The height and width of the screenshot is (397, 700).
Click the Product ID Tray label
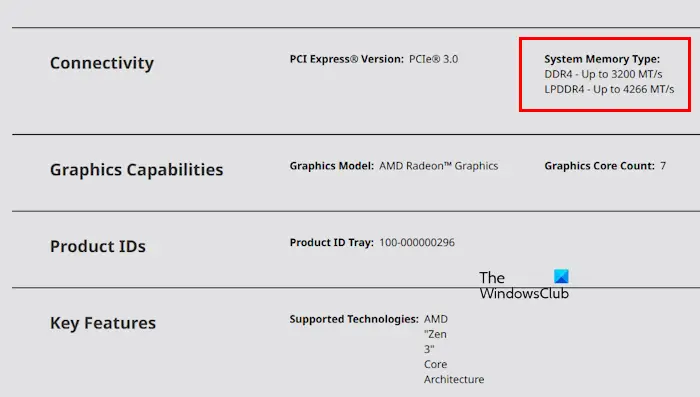click(x=332, y=242)
